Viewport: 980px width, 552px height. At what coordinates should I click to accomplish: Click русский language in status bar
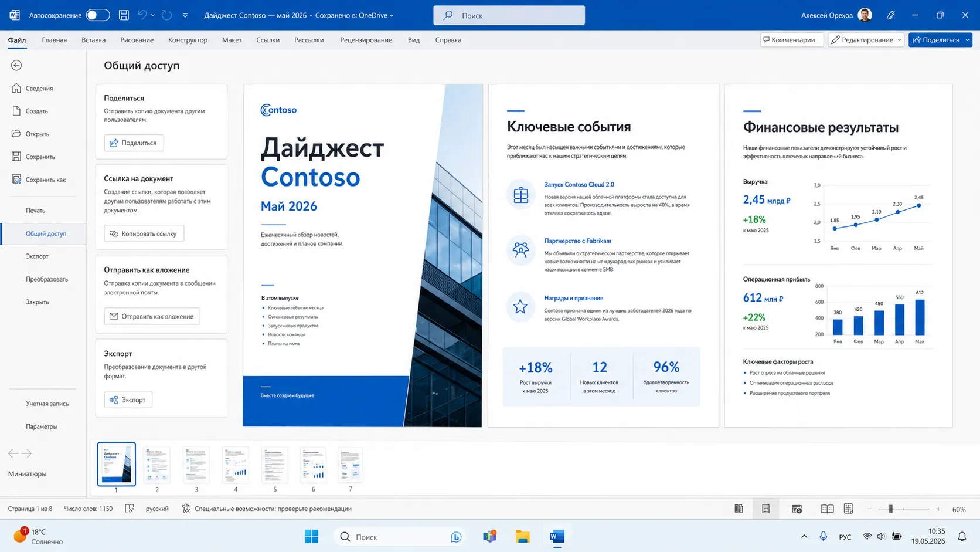(157, 509)
